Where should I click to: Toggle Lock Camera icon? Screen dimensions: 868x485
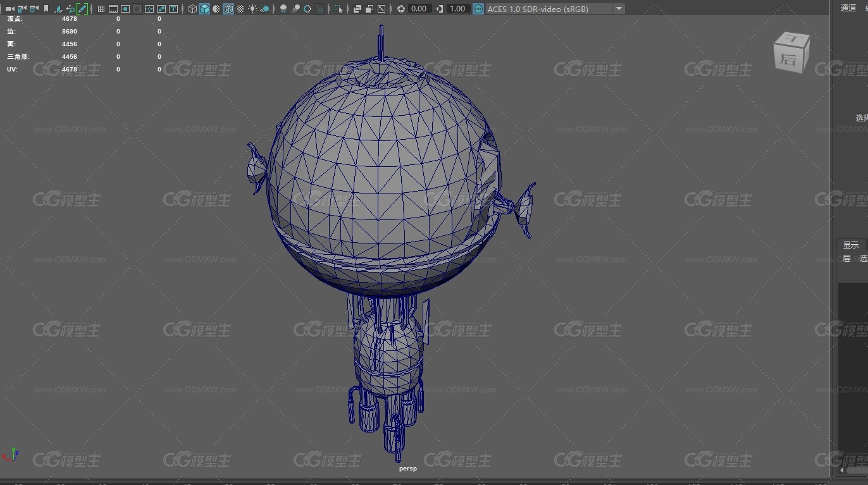pyautogui.click(x=22, y=9)
